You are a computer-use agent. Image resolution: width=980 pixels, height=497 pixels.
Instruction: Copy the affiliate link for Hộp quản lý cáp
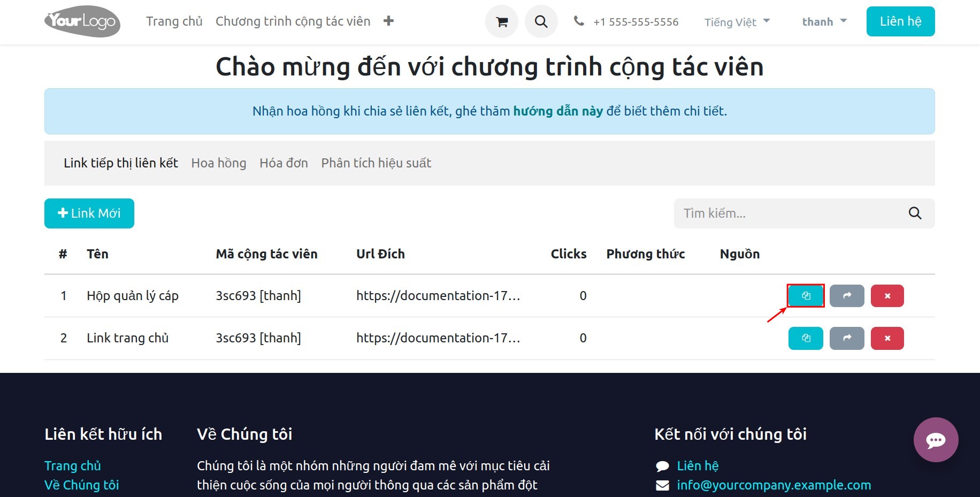click(x=806, y=295)
